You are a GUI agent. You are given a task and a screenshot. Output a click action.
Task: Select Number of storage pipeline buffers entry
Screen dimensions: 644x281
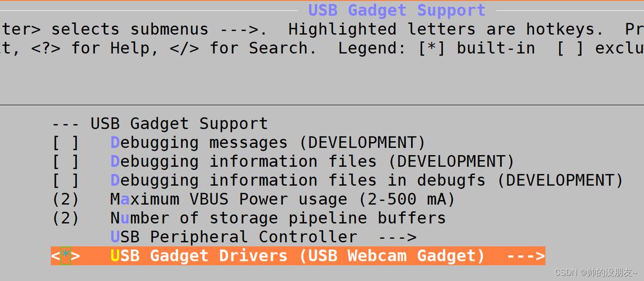(278, 218)
